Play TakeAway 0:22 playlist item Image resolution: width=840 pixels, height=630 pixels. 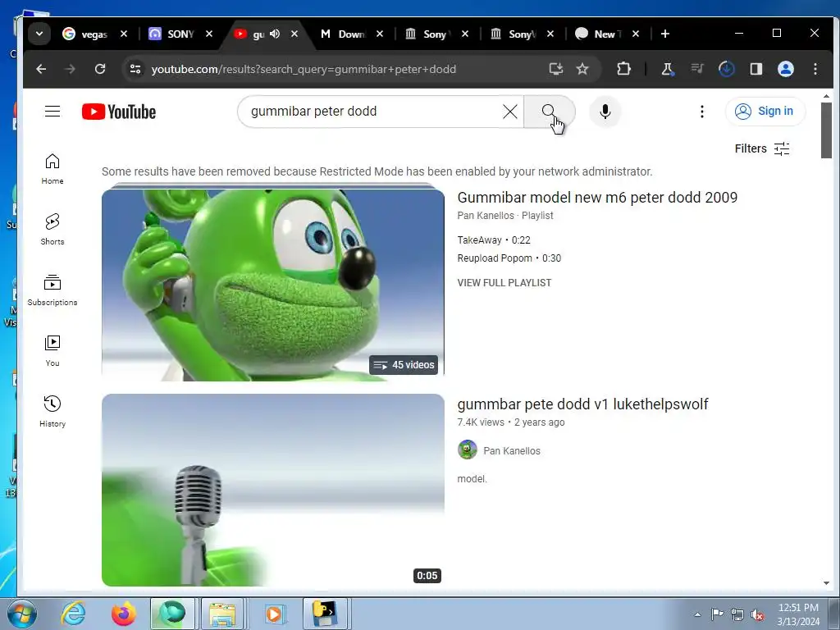[494, 240]
